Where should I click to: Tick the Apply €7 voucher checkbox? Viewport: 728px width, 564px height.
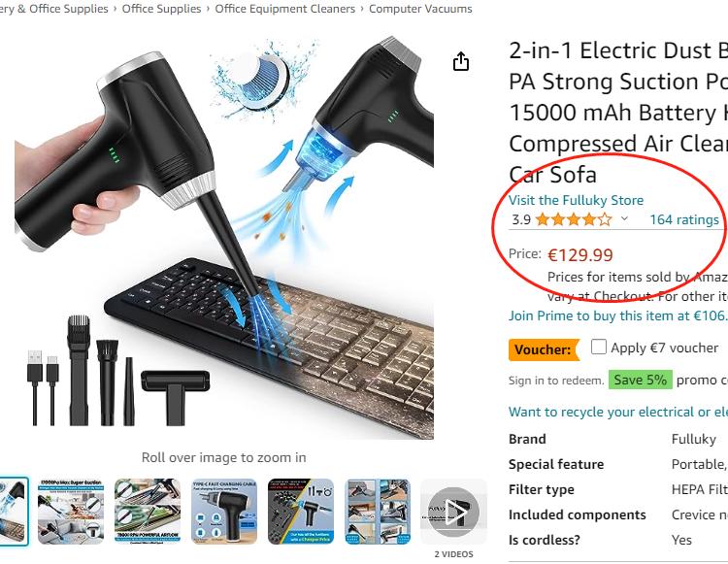point(599,347)
